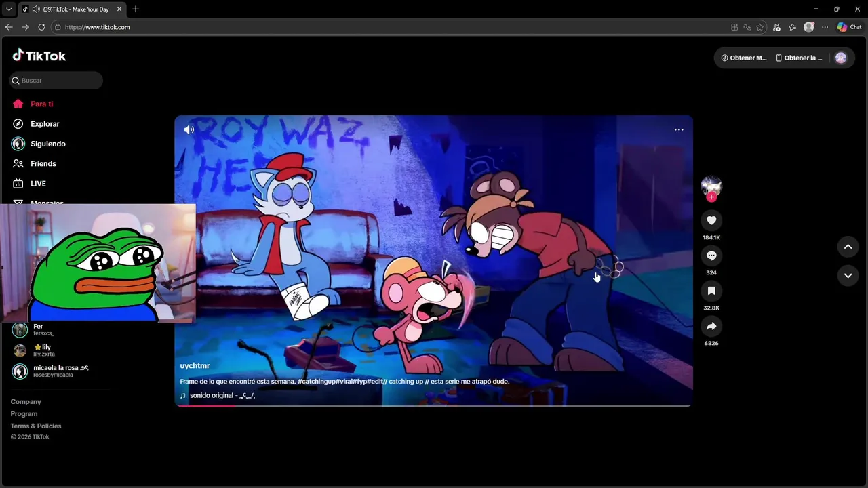This screenshot has height=488, width=868.
Task: Open comments with speech bubble icon
Action: (711, 256)
